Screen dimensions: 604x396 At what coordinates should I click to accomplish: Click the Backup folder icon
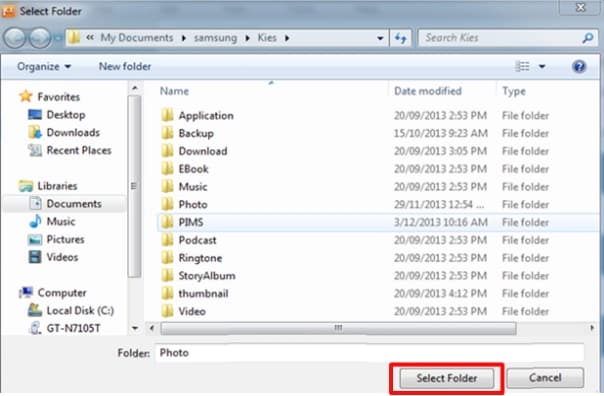(167, 133)
